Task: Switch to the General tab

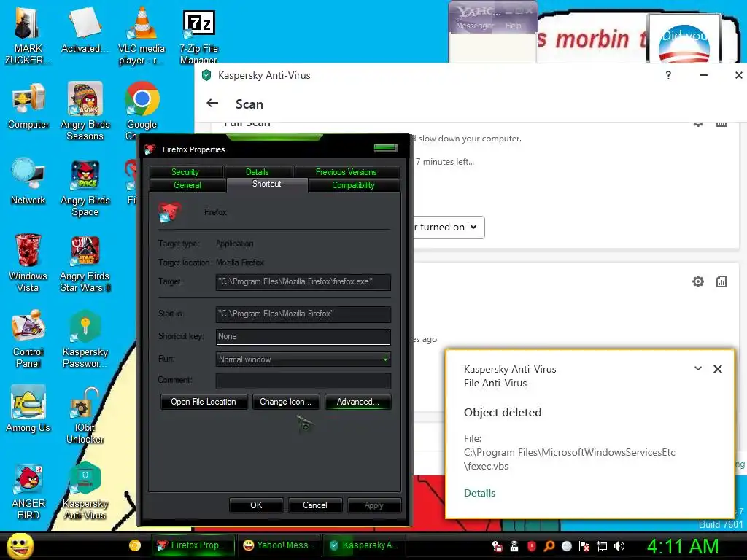Action: (187, 185)
